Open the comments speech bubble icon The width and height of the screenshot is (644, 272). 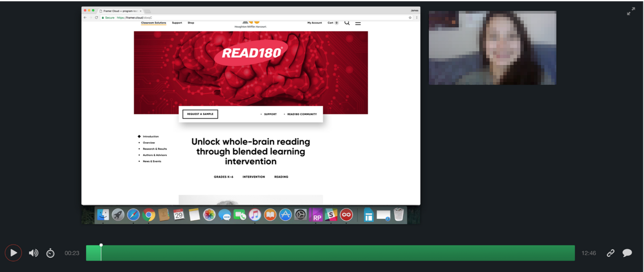pyautogui.click(x=627, y=253)
